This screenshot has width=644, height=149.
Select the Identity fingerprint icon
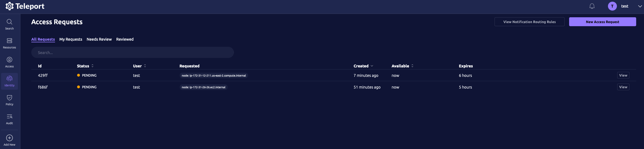(9, 79)
